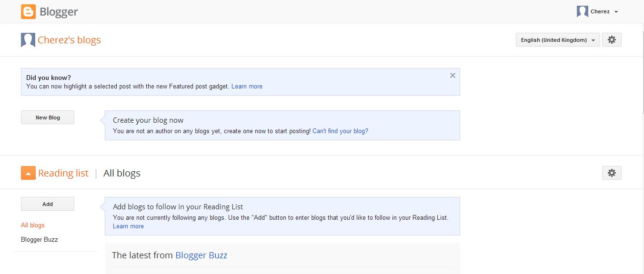Click the Learn more link under Reading List message
This screenshot has height=274, width=644.
click(128, 226)
